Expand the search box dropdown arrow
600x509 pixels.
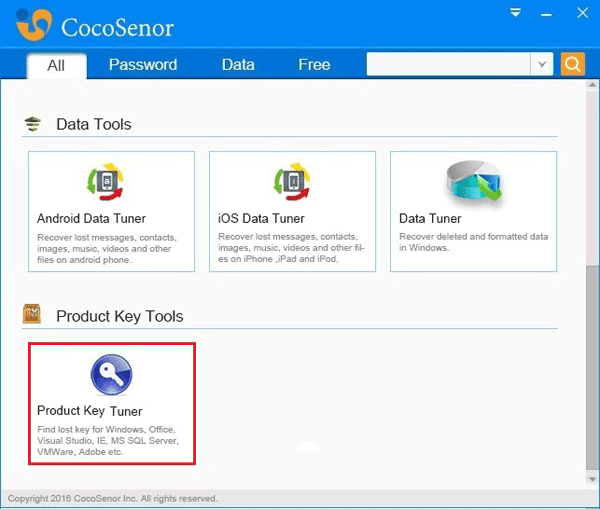tap(541, 64)
